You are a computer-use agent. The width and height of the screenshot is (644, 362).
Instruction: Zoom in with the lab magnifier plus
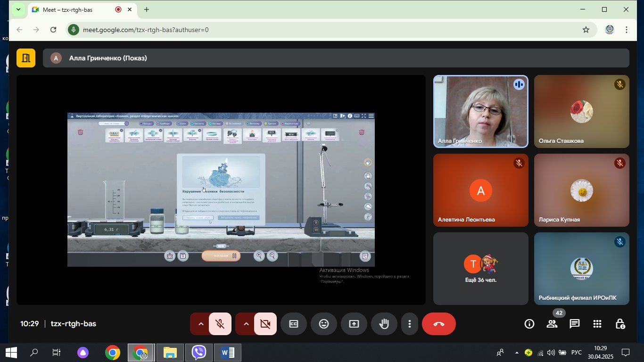coord(259,256)
